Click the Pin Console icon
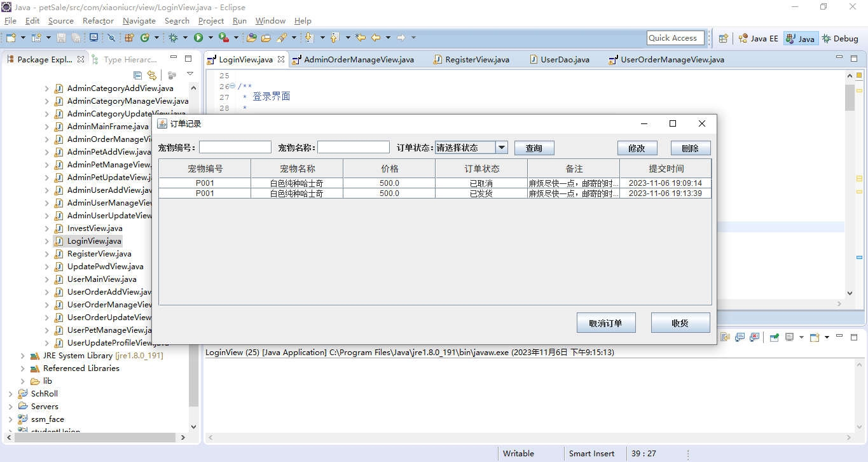The image size is (868, 462). (x=774, y=337)
